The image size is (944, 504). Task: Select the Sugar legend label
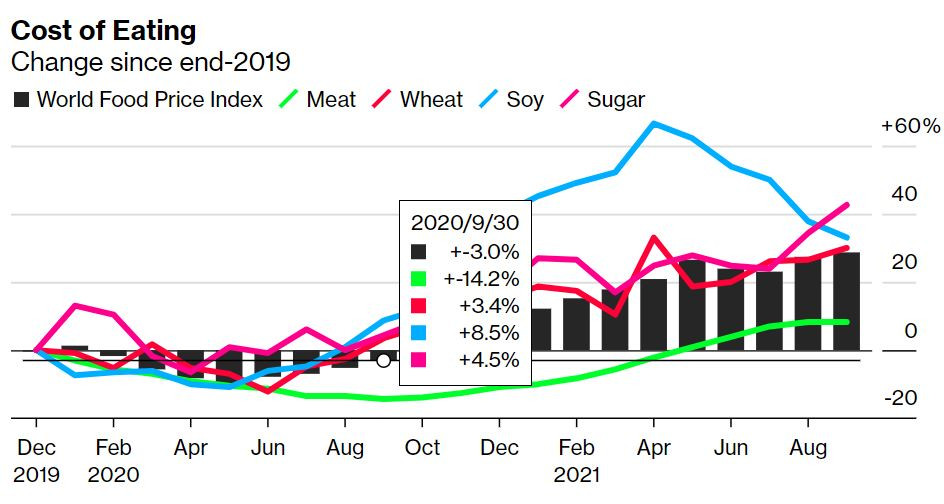616,99
